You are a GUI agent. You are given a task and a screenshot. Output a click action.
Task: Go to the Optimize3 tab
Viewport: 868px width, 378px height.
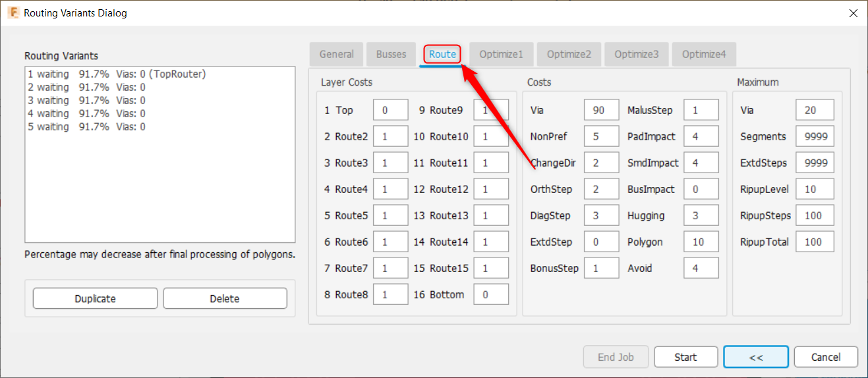pos(636,55)
